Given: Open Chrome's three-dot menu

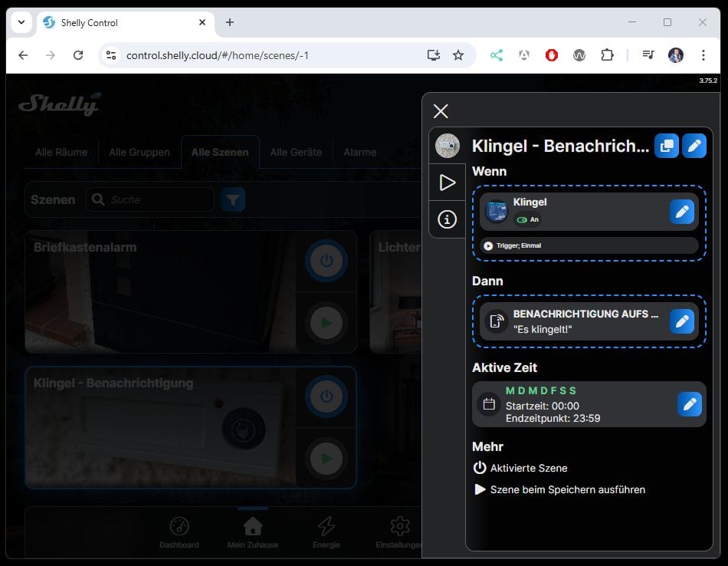Looking at the screenshot, I should (703, 55).
